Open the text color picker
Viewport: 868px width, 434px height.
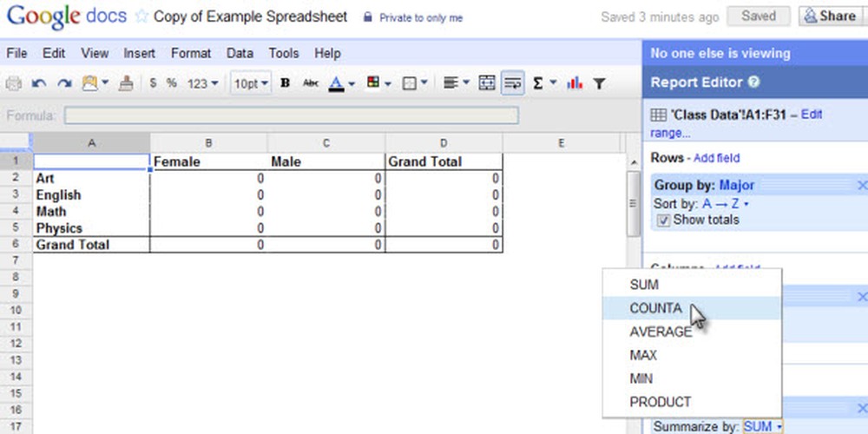(x=341, y=83)
